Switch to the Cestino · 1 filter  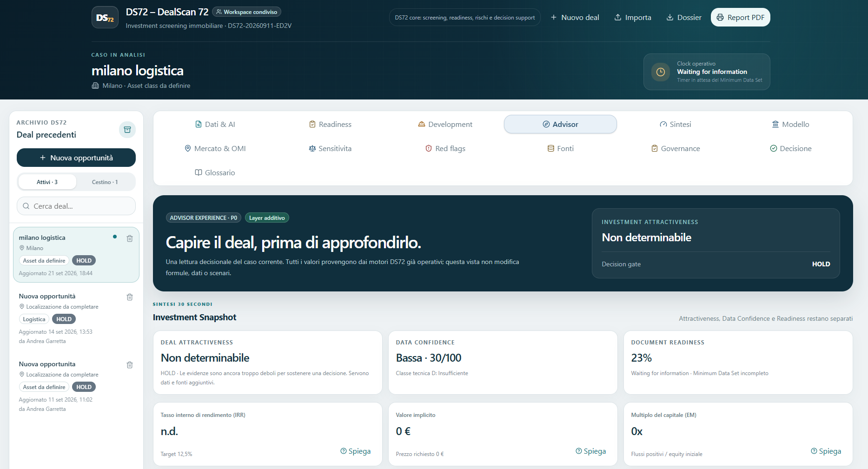point(105,182)
